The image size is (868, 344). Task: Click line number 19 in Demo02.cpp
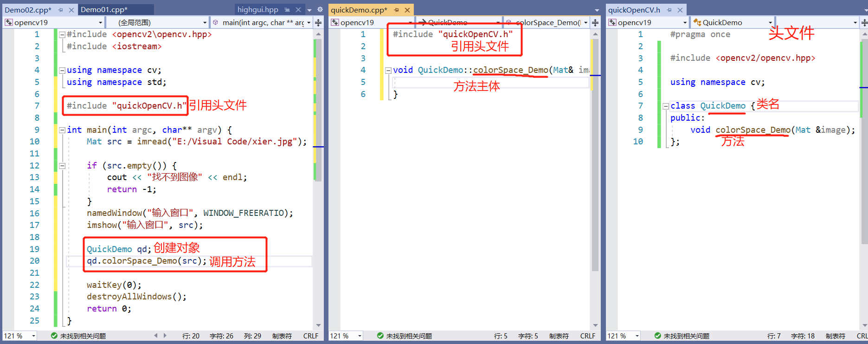35,249
